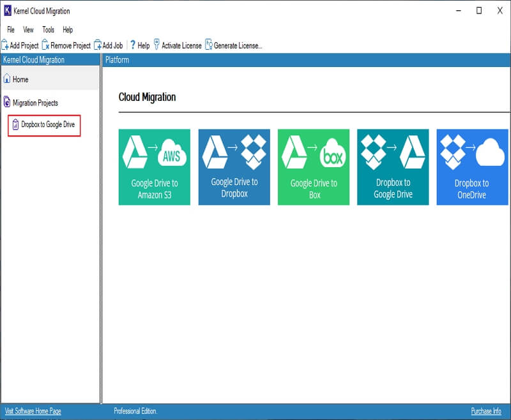Click the Add Project label

(x=24, y=45)
